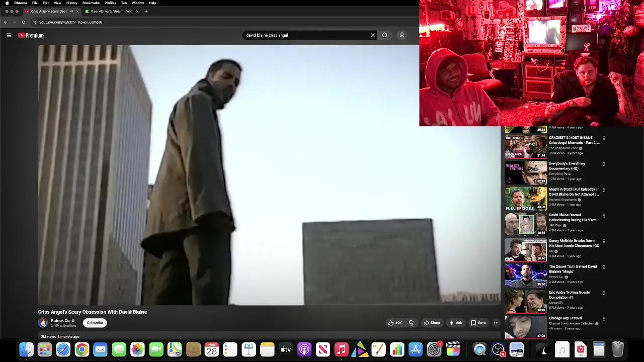Click the YouTube Premium logo
Image resolution: width=644 pixels, height=362 pixels.
(31, 35)
